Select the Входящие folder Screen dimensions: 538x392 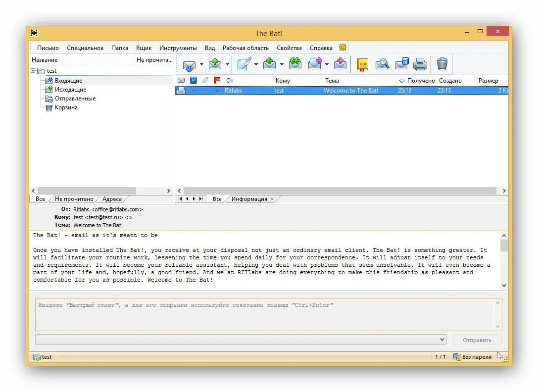[68, 81]
